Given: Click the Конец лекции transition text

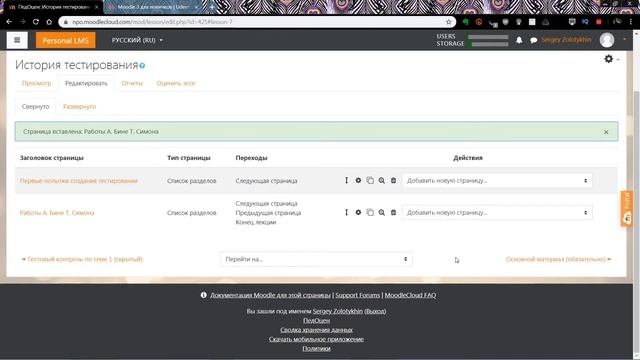Looking at the screenshot, I should pyautogui.click(x=256, y=222).
